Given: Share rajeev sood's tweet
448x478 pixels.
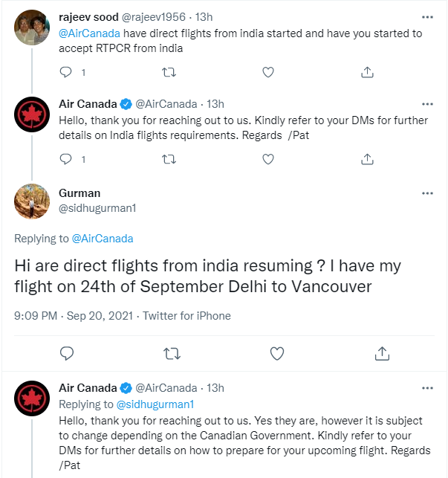Looking at the screenshot, I should [367, 72].
